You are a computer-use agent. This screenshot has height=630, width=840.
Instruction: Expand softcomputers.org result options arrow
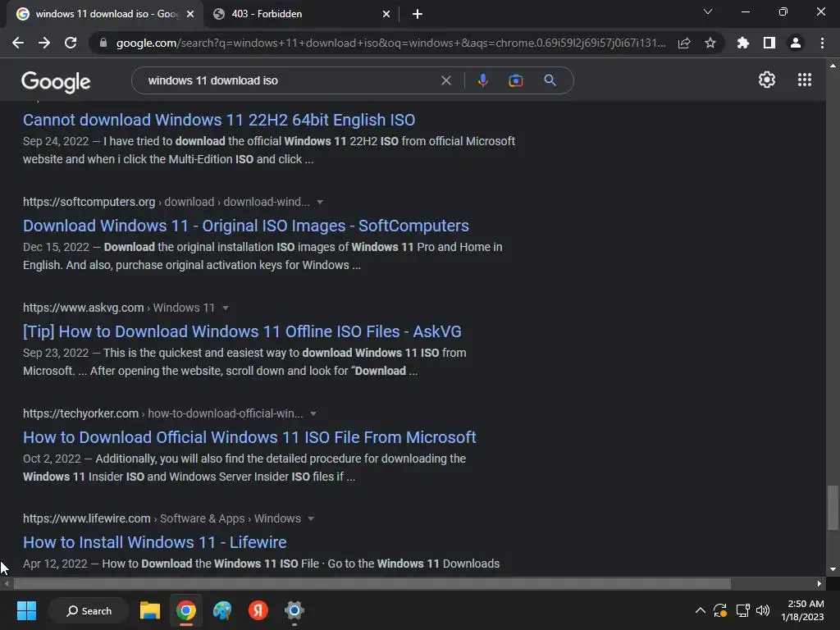coord(320,202)
